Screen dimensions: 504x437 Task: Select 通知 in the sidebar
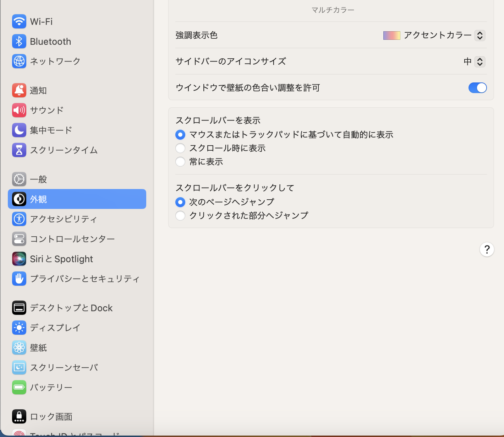click(77, 90)
